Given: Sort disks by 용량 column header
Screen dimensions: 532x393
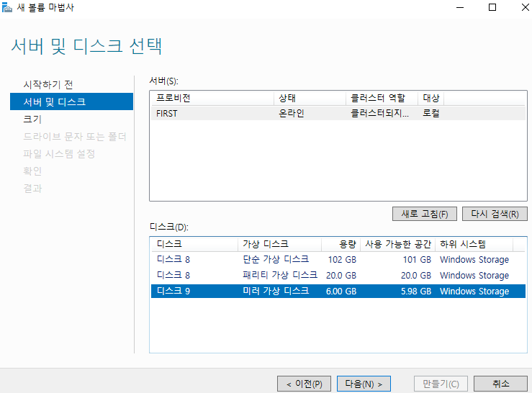Looking at the screenshot, I should [341, 244].
